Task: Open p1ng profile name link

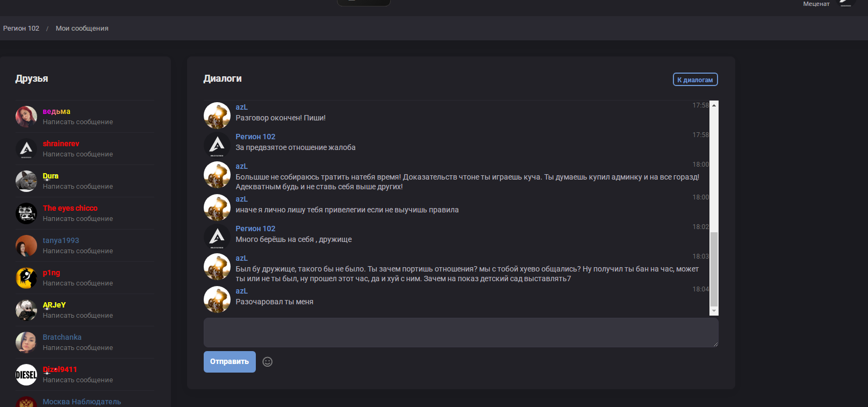Action: [x=52, y=273]
